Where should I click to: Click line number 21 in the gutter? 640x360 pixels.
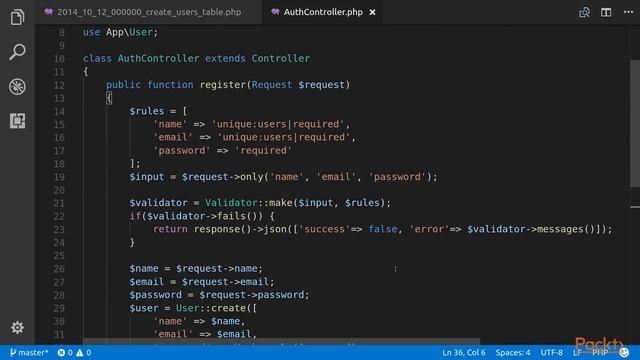[59, 203]
